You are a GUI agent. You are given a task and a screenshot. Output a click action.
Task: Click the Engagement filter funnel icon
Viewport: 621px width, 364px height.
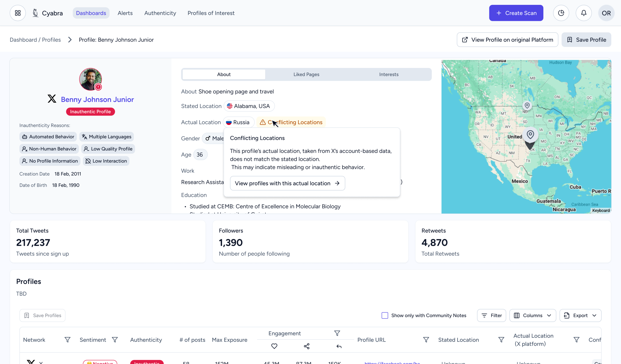(x=337, y=333)
